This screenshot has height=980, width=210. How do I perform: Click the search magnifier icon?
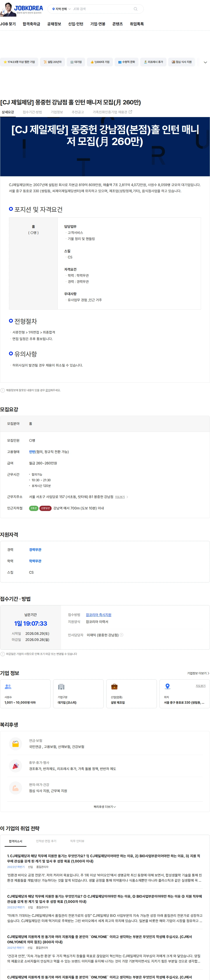click(x=135, y=9)
